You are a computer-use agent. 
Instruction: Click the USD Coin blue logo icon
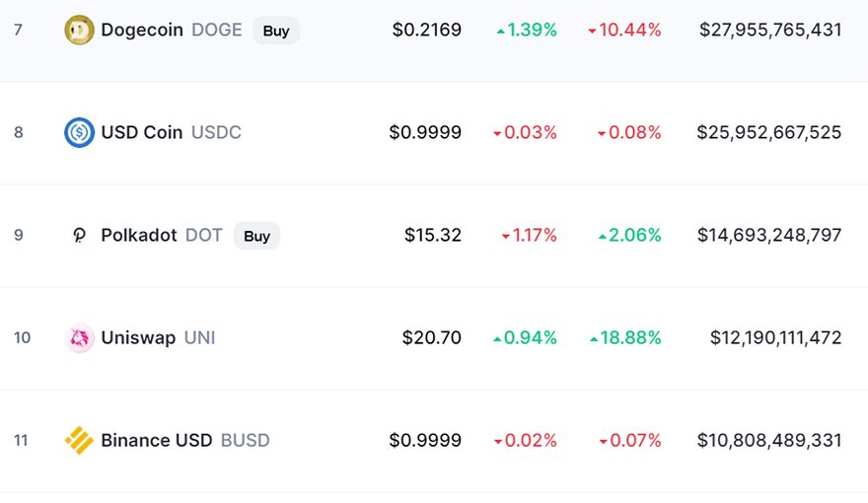click(79, 132)
